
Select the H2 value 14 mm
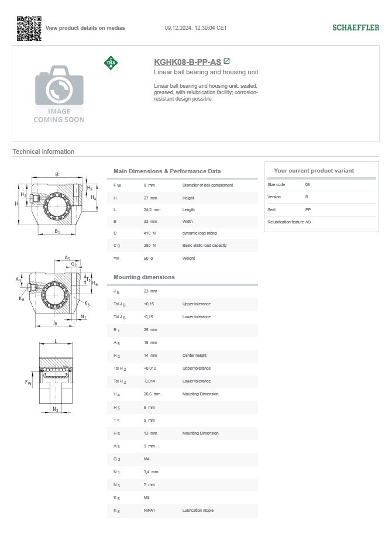150,356
